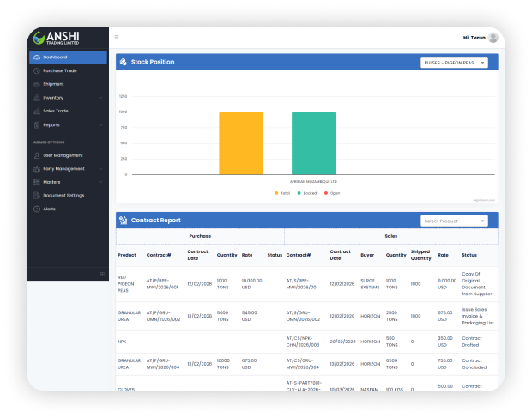Screen dimensions: 532x418
Task: Click the user avatar next to Tarun
Action: click(493, 38)
